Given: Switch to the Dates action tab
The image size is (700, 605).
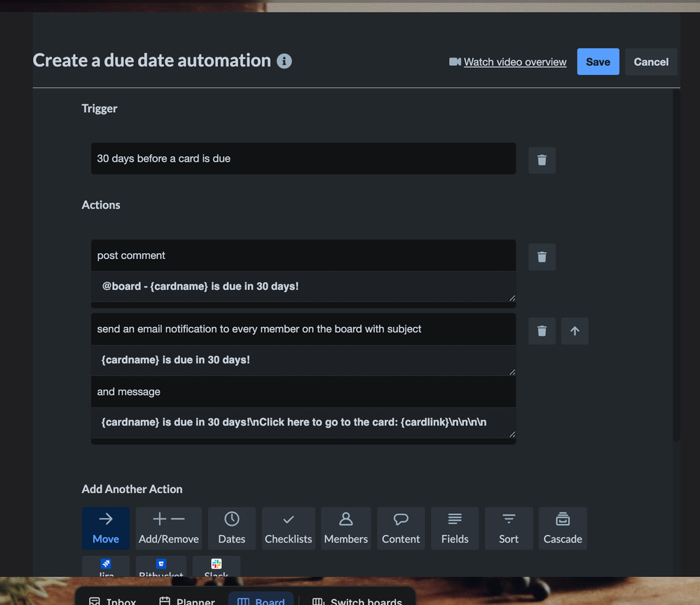Looking at the screenshot, I should click(x=232, y=528).
